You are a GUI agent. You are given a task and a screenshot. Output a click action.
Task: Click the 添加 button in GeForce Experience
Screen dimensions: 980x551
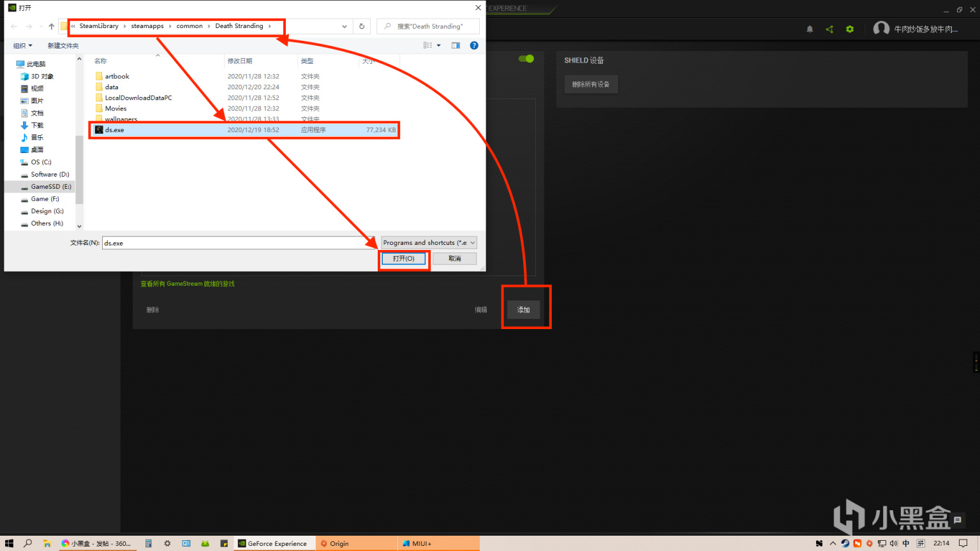tap(524, 310)
